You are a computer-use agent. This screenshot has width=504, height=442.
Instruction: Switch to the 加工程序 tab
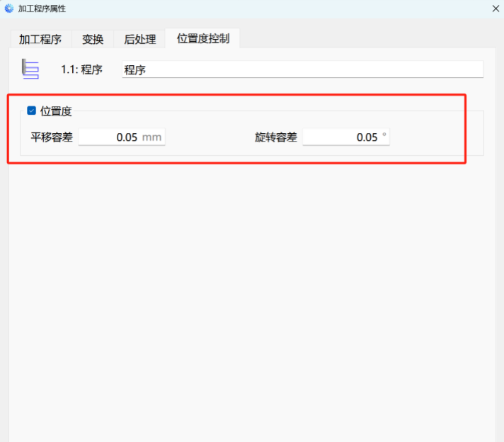[40, 39]
